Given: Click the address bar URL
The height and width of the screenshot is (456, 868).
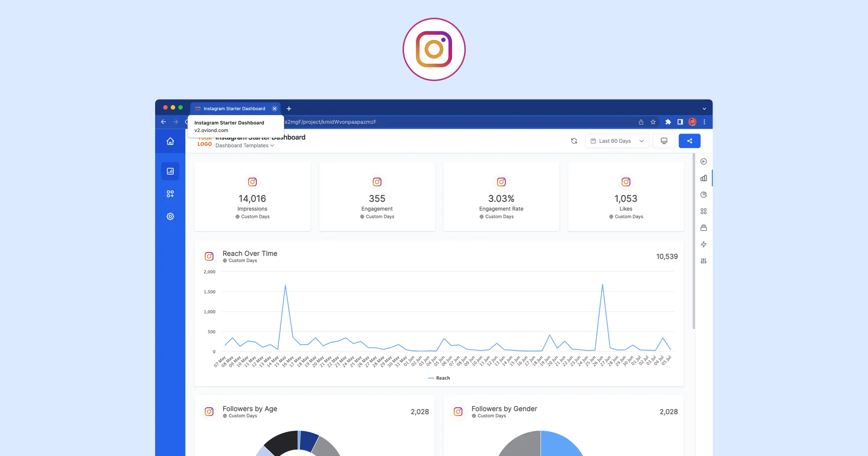Looking at the screenshot, I should [x=331, y=122].
